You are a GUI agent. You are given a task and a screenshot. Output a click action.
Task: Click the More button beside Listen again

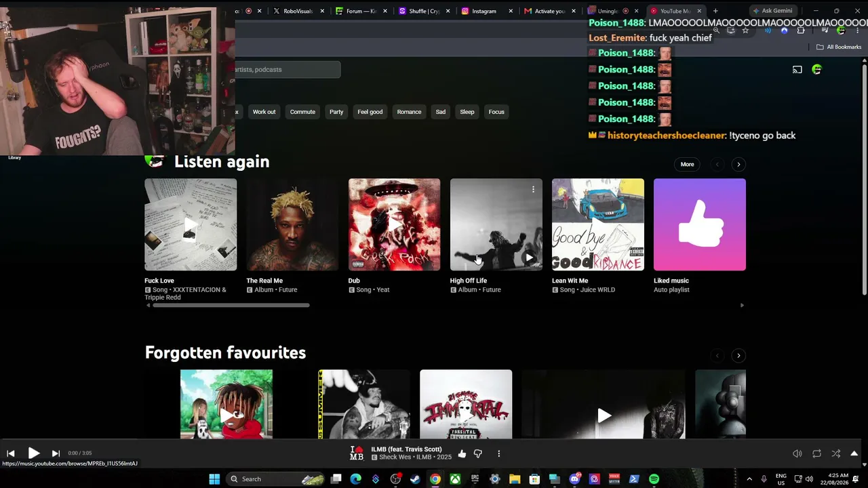click(x=687, y=164)
